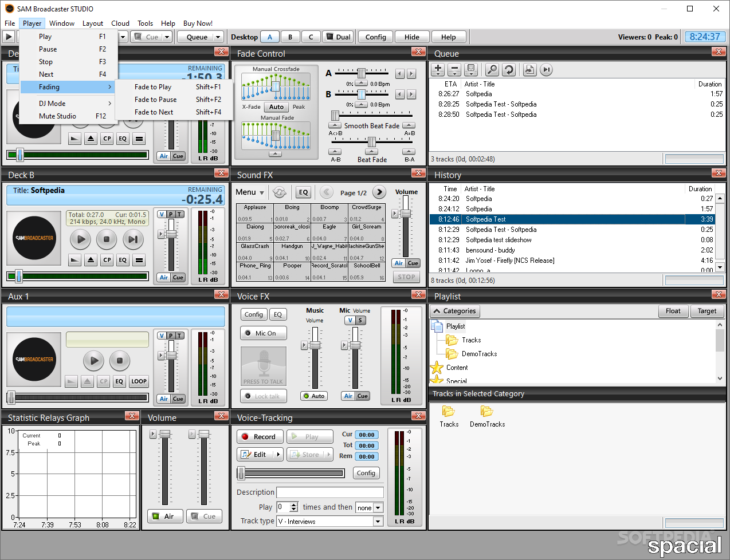The image size is (730, 560).
Task: Click the Dual desktop button
Action: pyautogui.click(x=338, y=37)
